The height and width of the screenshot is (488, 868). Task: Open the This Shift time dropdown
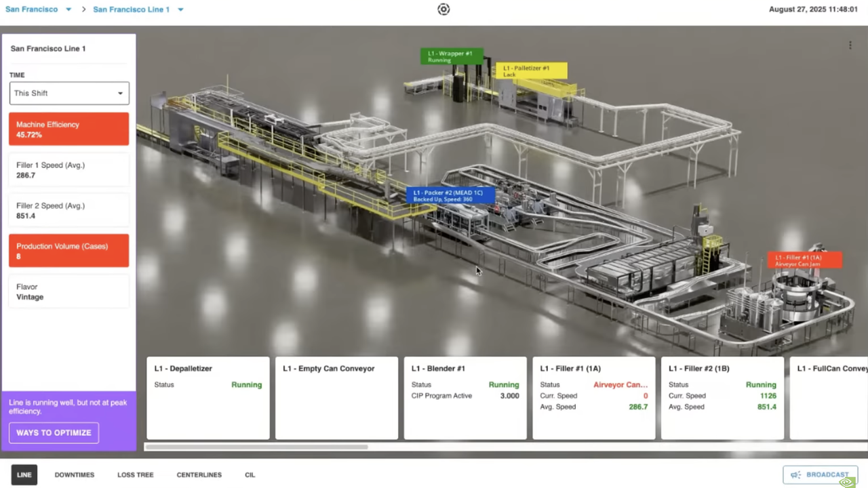click(x=69, y=94)
